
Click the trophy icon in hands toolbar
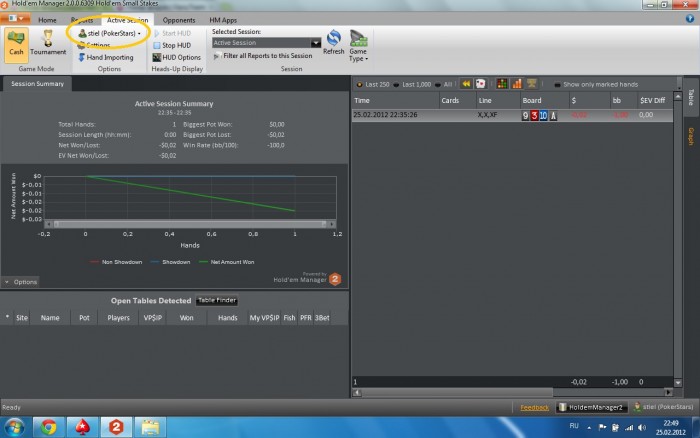click(x=531, y=84)
